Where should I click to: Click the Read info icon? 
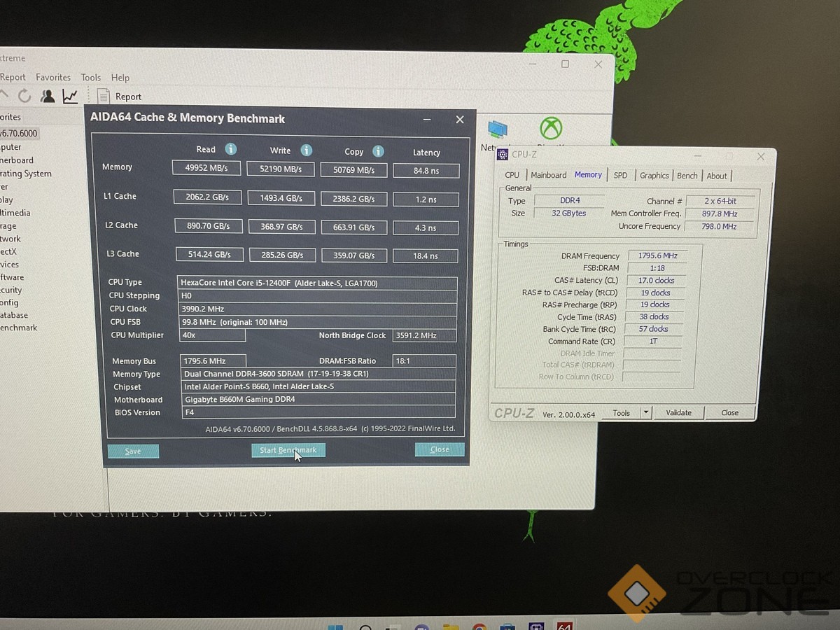(x=230, y=149)
